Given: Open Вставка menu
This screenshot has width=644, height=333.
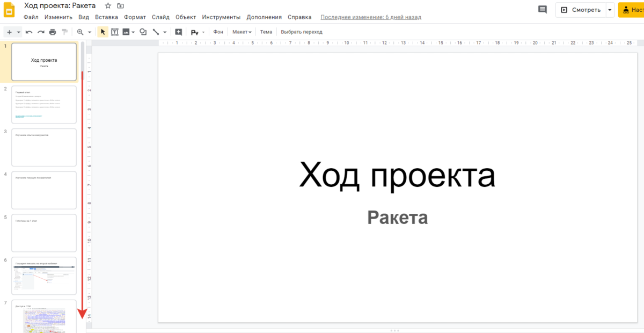Looking at the screenshot, I should tap(106, 17).
